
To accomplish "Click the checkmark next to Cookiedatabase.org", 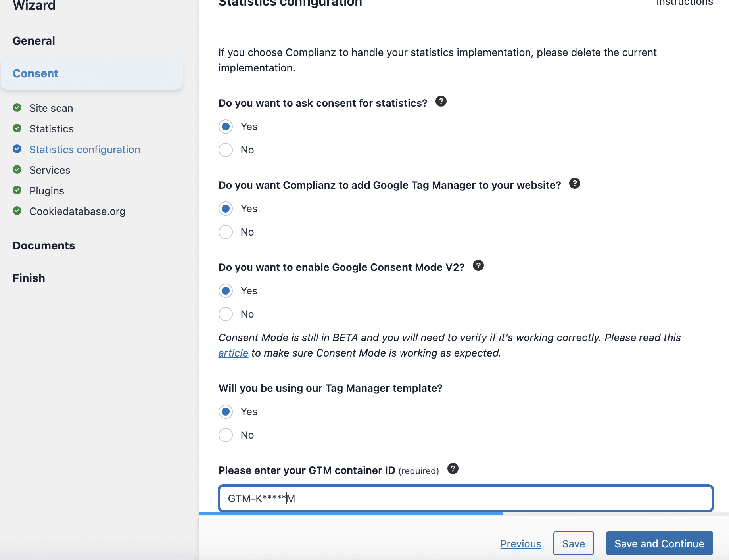I will (x=17, y=211).
